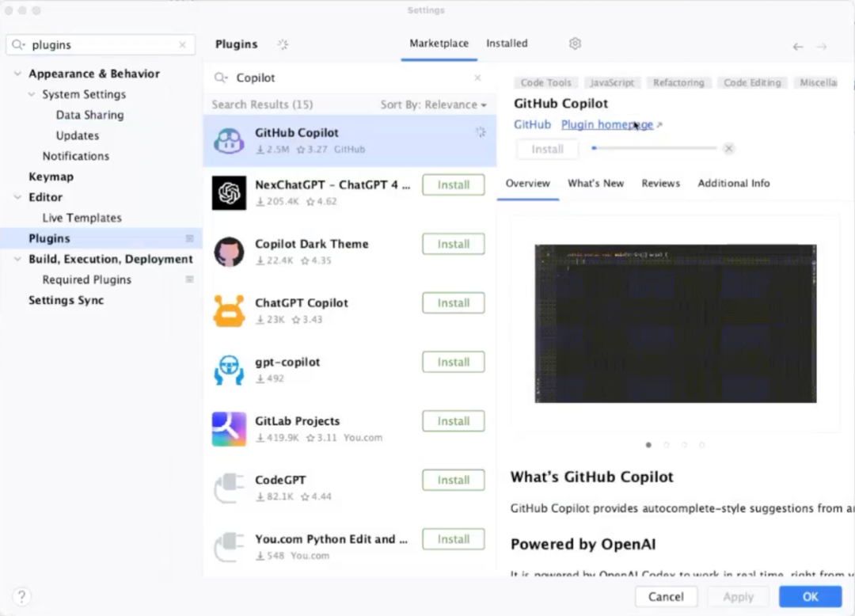Click the Code Editing tag
The image size is (855, 616).
[x=752, y=83]
